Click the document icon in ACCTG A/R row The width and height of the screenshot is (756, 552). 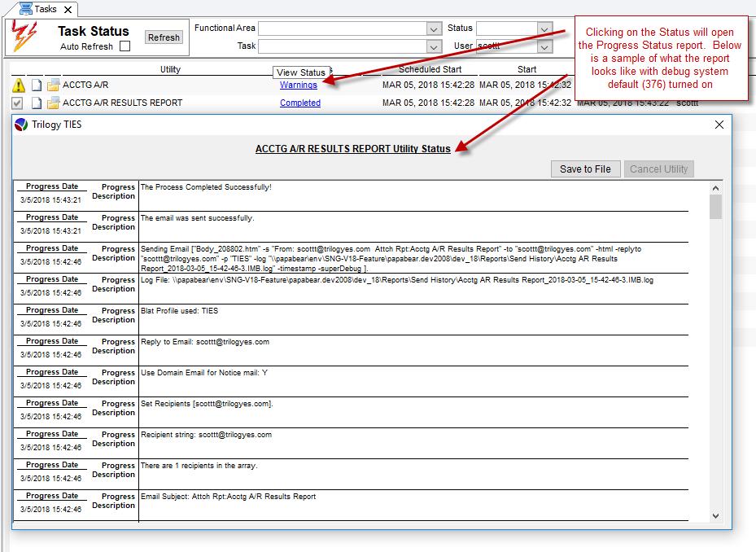coord(37,85)
